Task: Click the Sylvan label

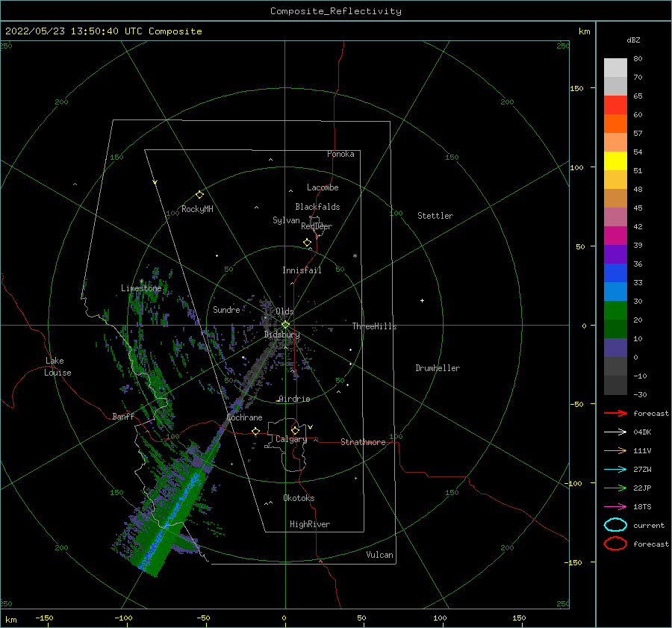Action: coord(286,220)
